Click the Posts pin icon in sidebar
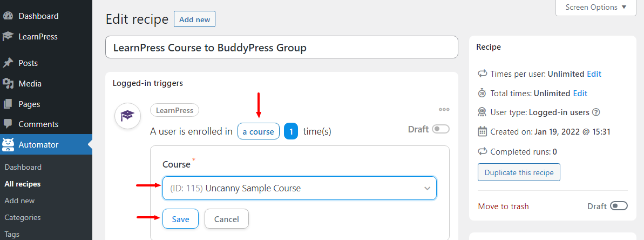The image size is (644, 240). pos(8,63)
